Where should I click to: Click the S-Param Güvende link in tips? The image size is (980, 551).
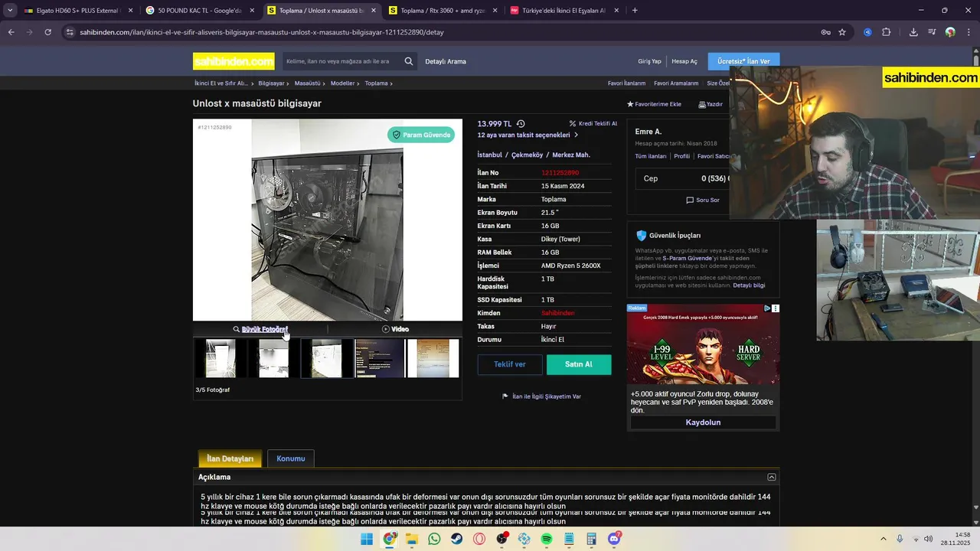pos(687,259)
